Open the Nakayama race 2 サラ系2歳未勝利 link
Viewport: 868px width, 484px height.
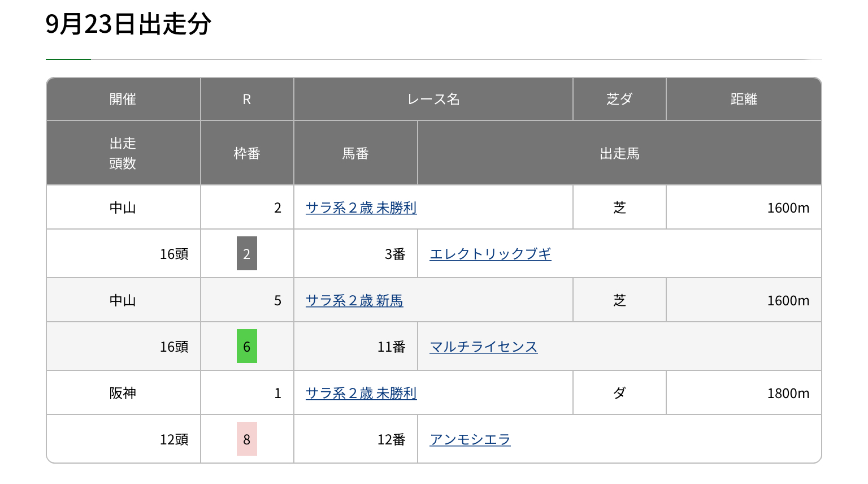click(361, 208)
